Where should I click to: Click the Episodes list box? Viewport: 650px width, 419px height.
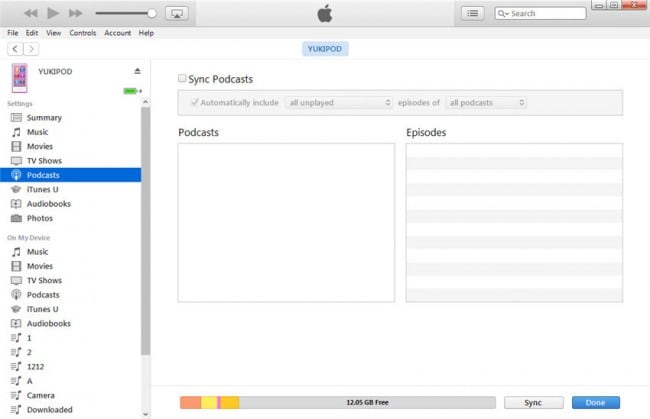514,223
